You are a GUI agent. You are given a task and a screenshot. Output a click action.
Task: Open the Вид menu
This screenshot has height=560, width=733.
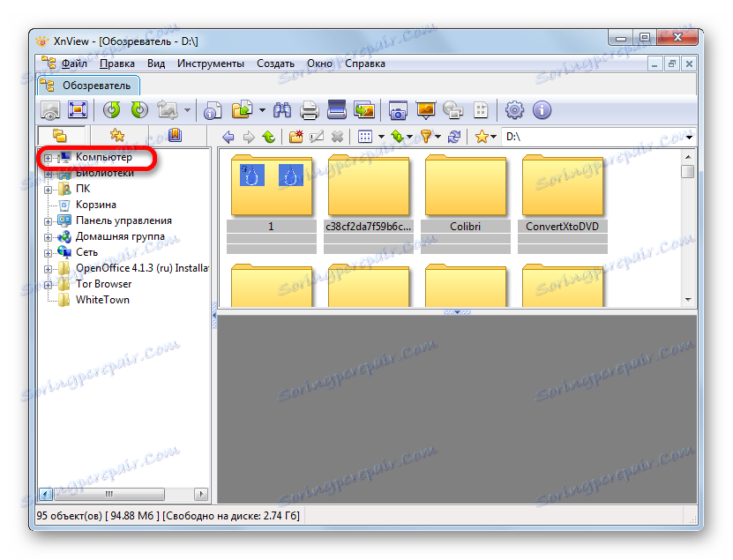point(156,63)
